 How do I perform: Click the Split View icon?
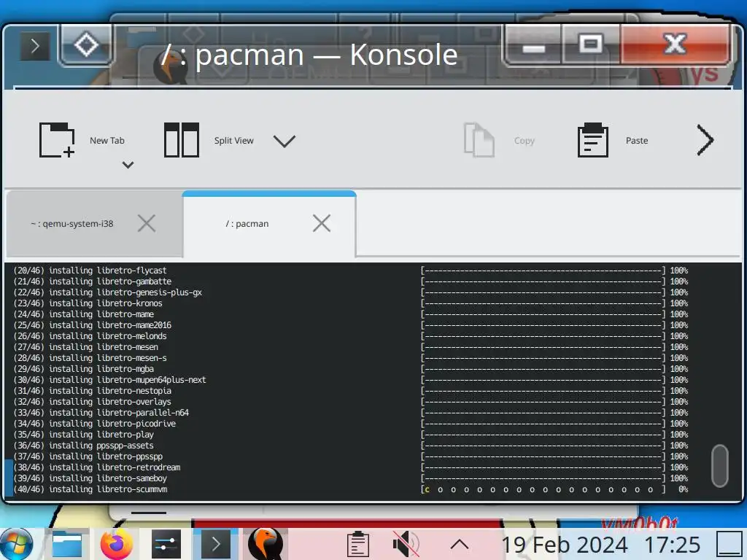coord(181,140)
